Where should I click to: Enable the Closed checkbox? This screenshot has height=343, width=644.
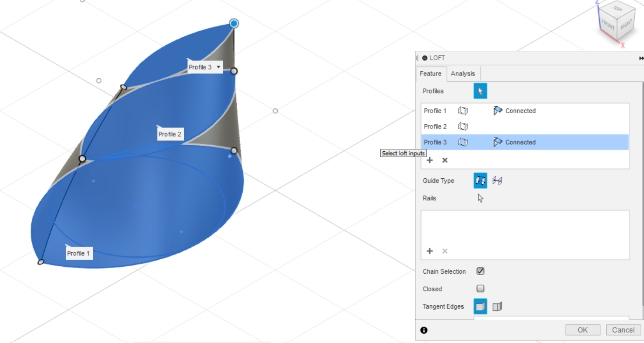click(480, 289)
